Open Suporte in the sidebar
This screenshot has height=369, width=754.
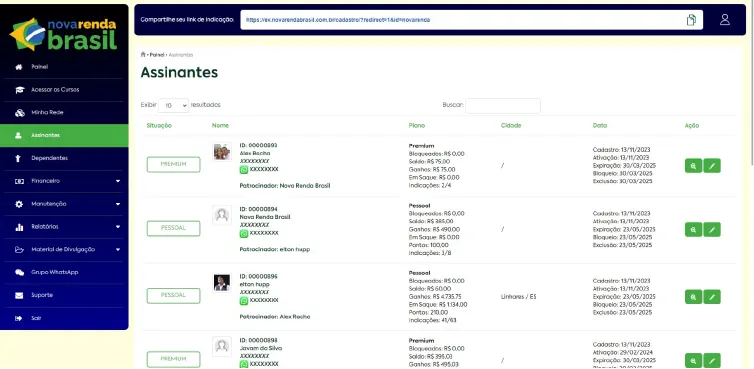coord(64,295)
